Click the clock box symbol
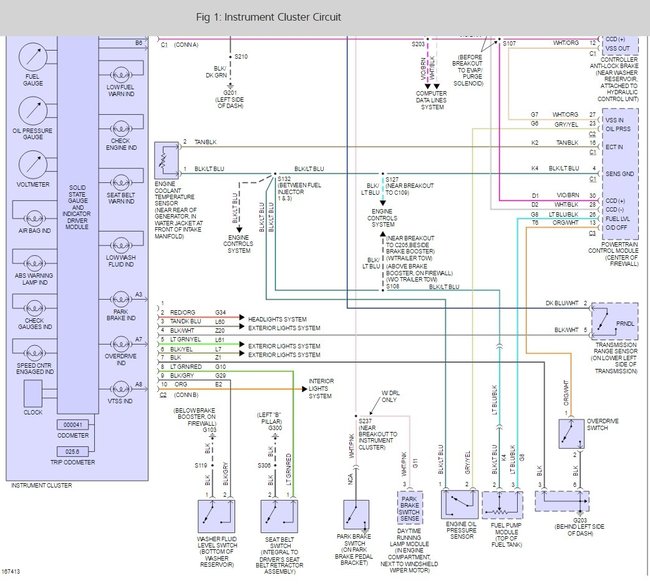Viewport: 650px width, 588px height. (x=33, y=394)
